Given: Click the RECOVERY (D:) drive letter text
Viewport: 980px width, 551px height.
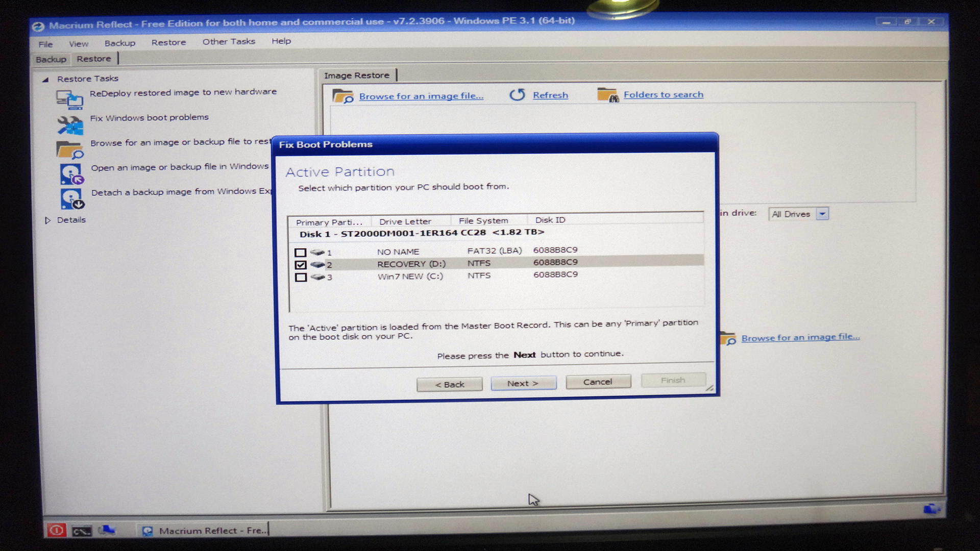Looking at the screenshot, I should (411, 264).
